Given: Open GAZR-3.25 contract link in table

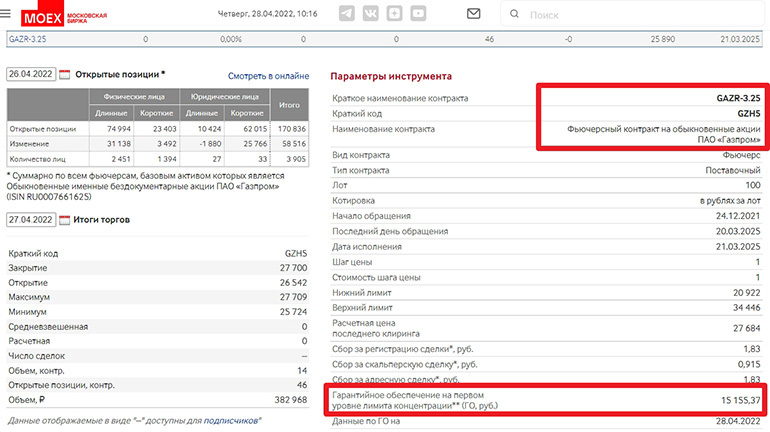Looking at the screenshot, I should [x=28, y=39].
